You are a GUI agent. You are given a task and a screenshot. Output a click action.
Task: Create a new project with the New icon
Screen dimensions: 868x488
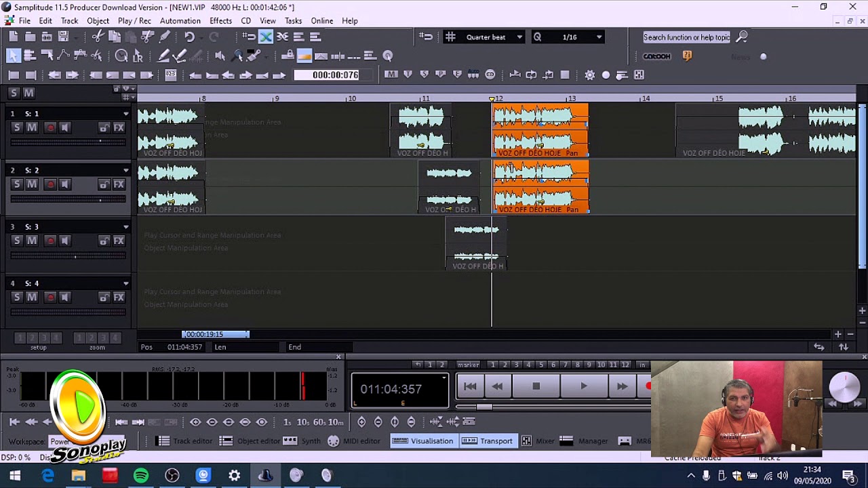(x=14, y=37)
